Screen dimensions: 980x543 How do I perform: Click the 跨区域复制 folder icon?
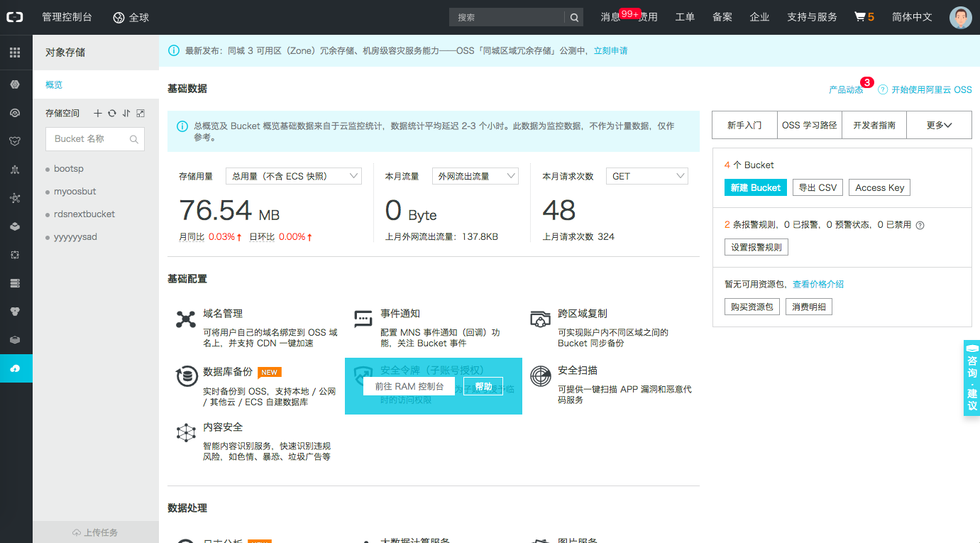[x=541, y=319]
